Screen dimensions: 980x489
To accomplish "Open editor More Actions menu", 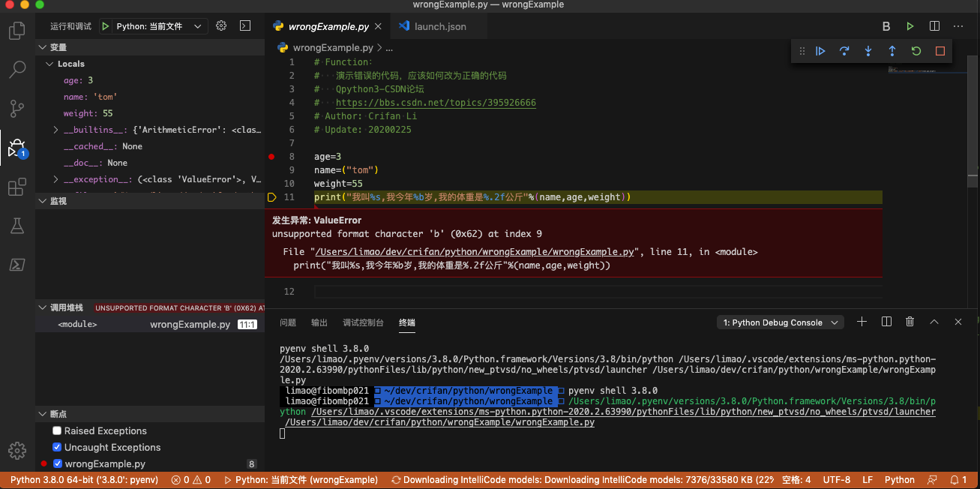I will [958, 26].
